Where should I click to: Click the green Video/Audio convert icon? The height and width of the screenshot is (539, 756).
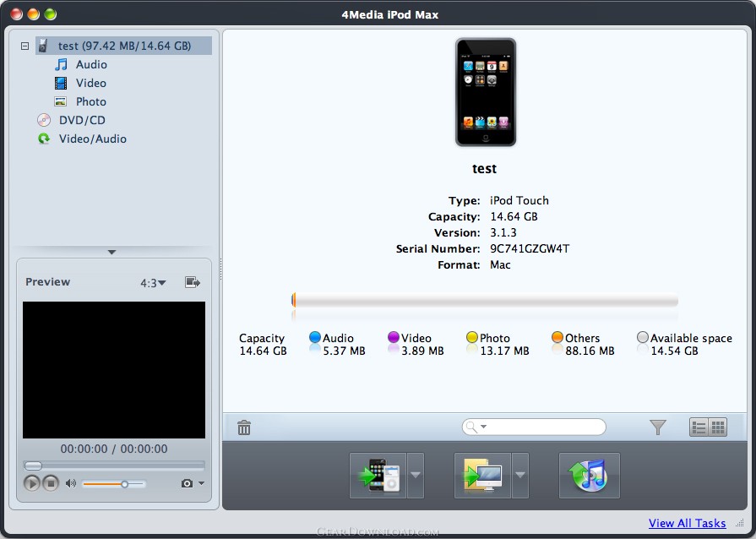(x=44, y=139)
